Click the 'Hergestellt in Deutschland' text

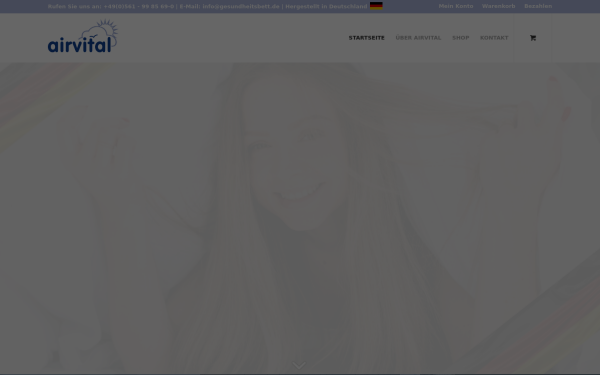coord(326,7)
